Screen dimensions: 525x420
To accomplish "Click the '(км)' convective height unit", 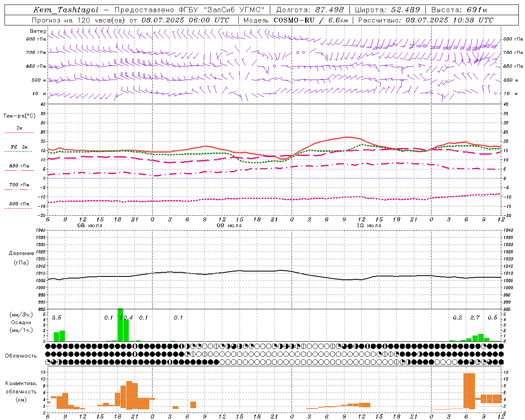I will (21, 399).
